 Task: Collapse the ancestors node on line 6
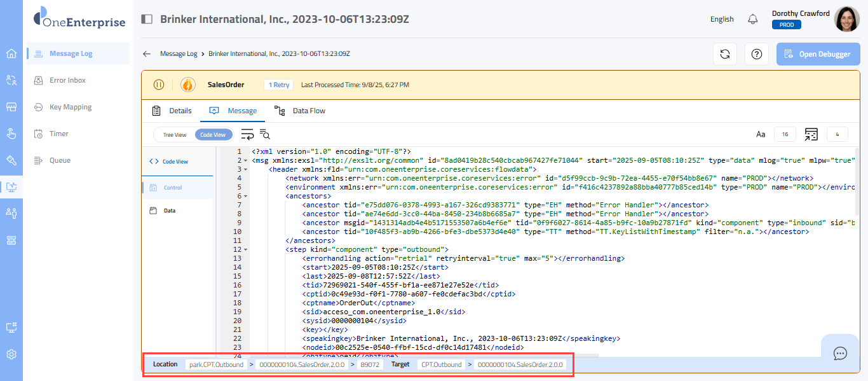(x=246, y=197)
